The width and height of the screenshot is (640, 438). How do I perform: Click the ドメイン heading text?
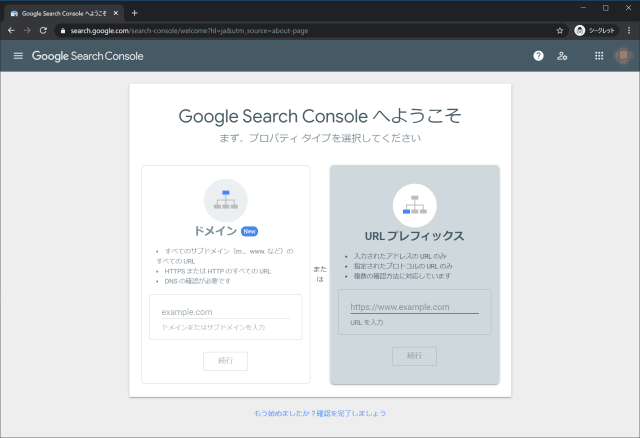(215, 231)
